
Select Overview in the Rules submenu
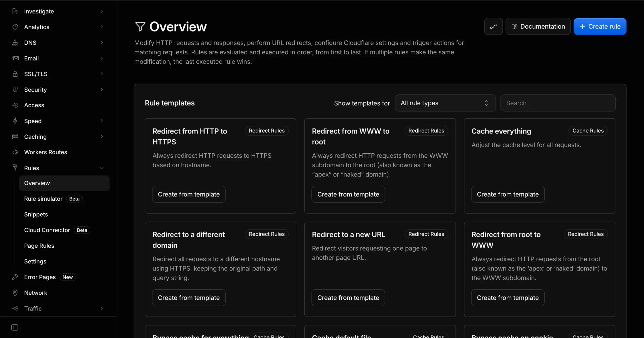[x=64, y=183]
